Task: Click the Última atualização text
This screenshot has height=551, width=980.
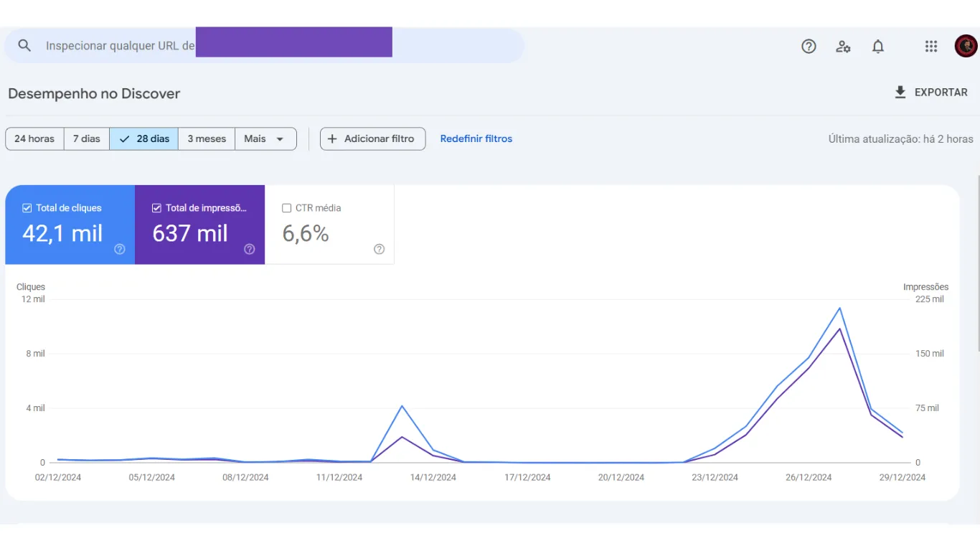Action: tap(901, 139)
